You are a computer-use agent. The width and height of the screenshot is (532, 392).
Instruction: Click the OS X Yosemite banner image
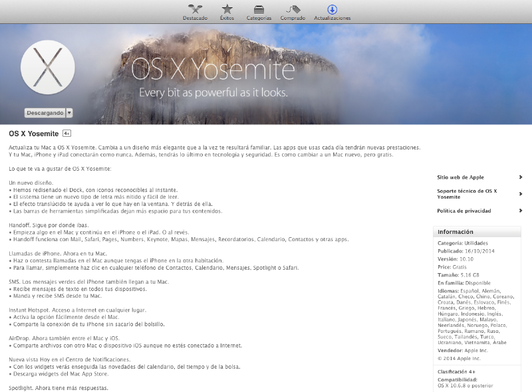click(266, 74)
